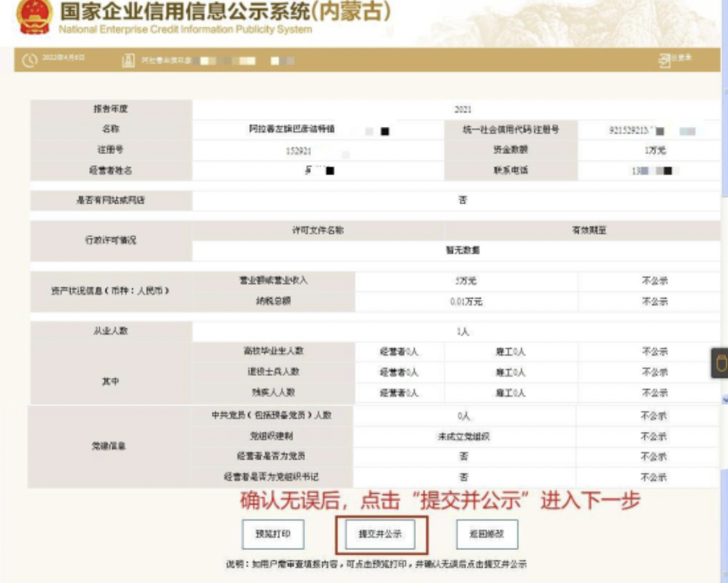The width and height of the screenshot is (728, 583).
Task: Click the 预览打印 print preview button
Action: tap(273, 534)
